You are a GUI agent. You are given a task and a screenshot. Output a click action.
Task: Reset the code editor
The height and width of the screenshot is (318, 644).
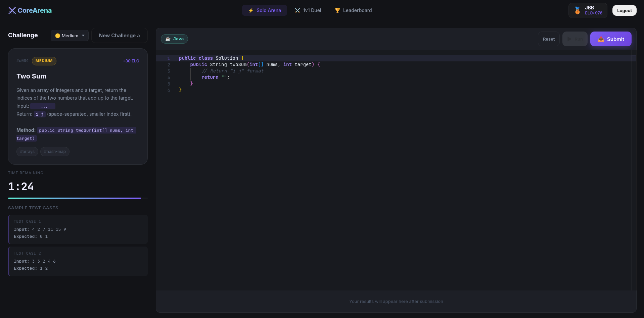[x=549, y=39]
